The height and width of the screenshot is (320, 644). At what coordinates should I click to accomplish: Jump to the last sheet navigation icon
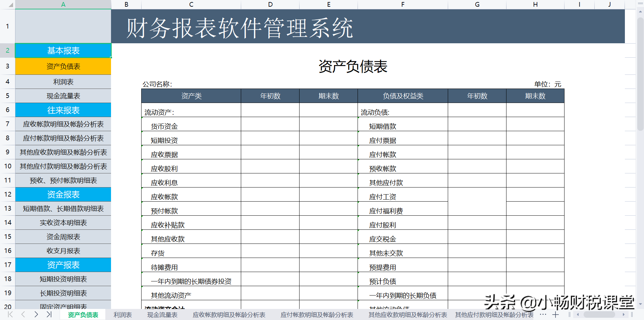point(49,315)
